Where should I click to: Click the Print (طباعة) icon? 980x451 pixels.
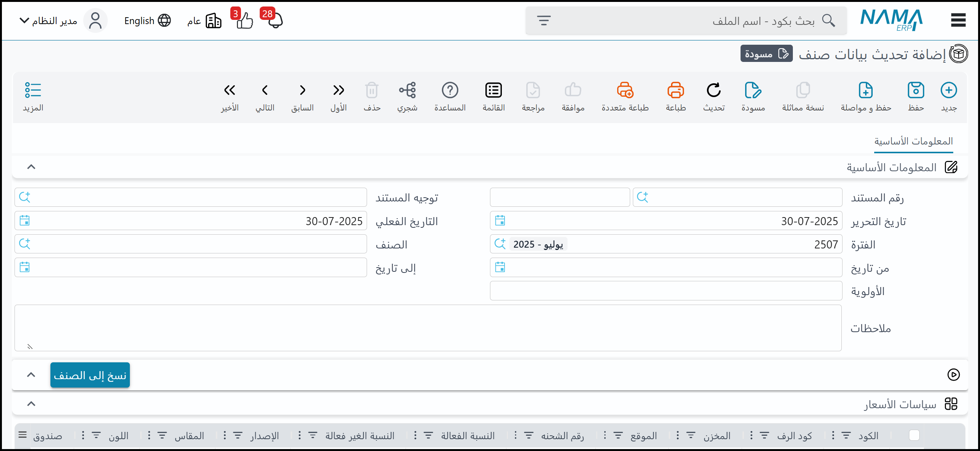click(675, 91)
